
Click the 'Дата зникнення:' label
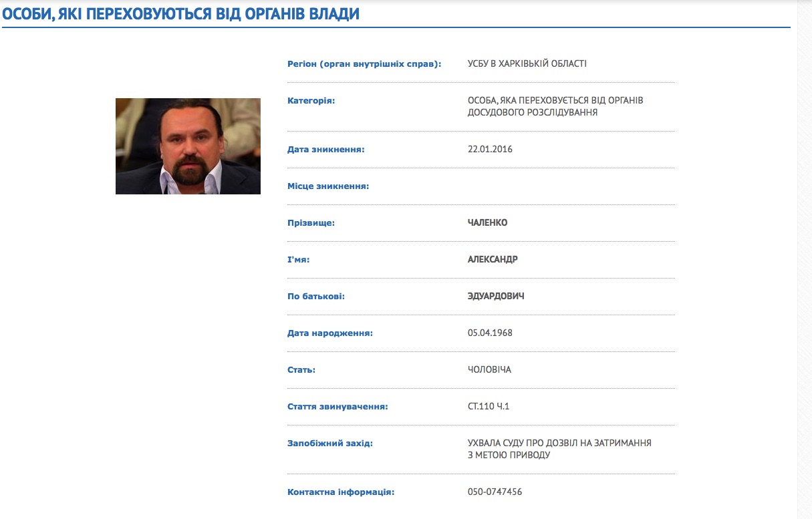click(325, 150)
